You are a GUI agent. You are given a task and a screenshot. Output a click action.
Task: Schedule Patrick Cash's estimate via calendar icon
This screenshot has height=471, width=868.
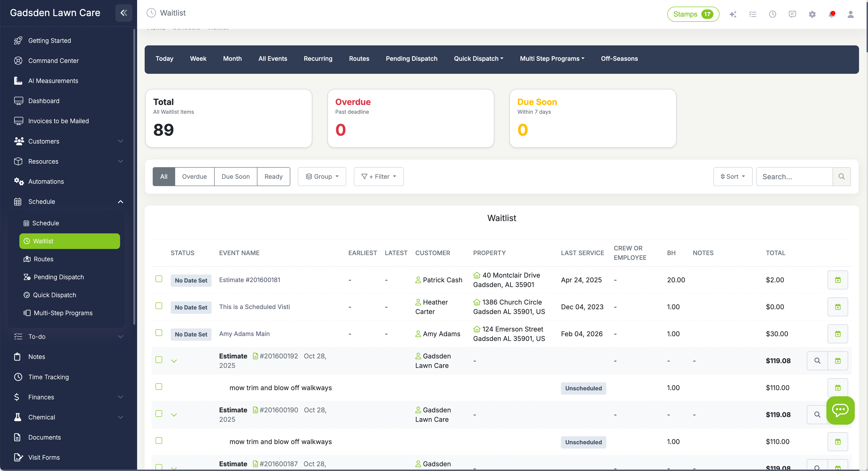838,280
